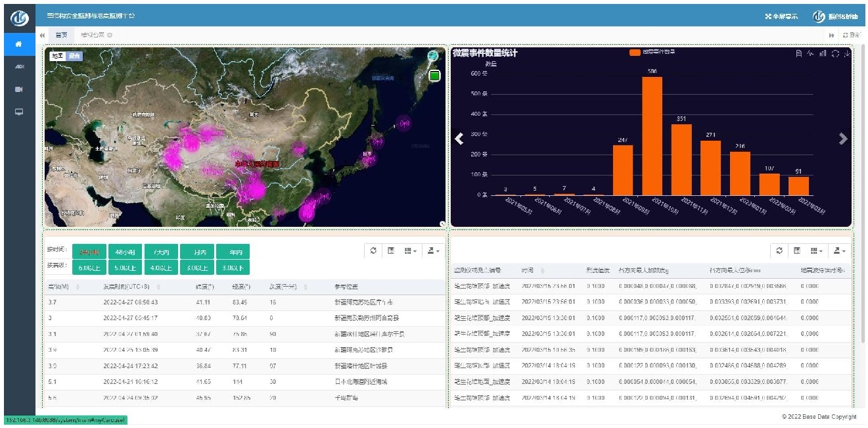Click the 2022/03/15 10:56:35 time cell
868x428 pixels.
click(548, 349)
